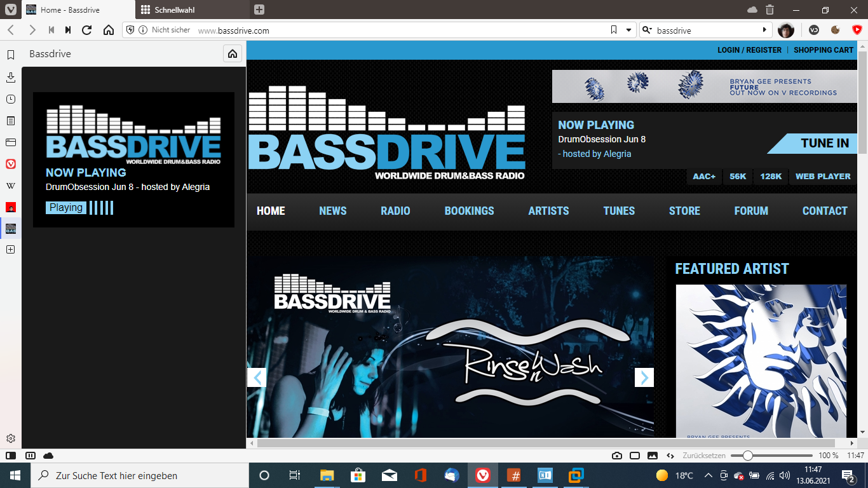Toggle images loading in status bar
Viewport: 868px width, 488px height.
coord(653,456)
